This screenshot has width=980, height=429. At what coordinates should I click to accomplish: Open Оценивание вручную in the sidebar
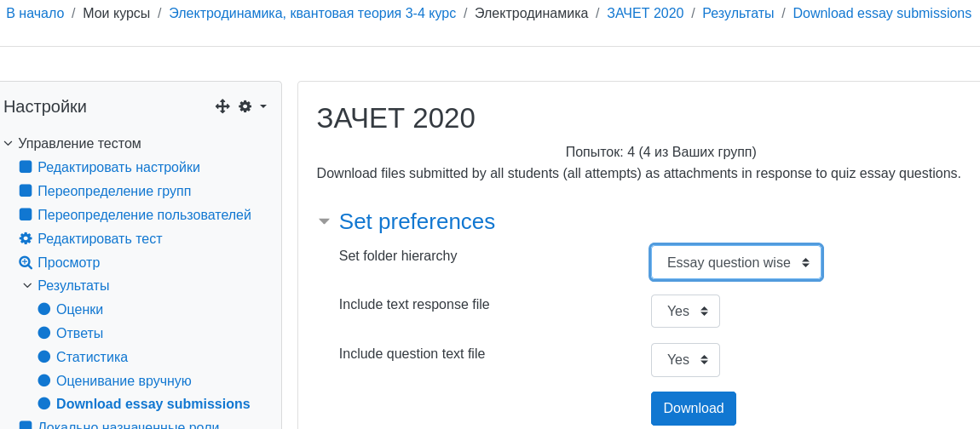pos(124,380)
